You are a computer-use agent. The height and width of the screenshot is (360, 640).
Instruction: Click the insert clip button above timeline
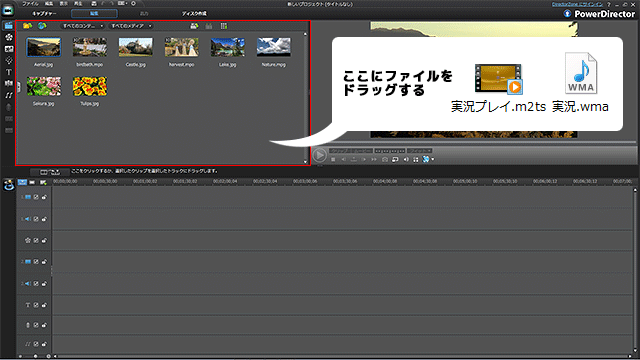point(50,172)
